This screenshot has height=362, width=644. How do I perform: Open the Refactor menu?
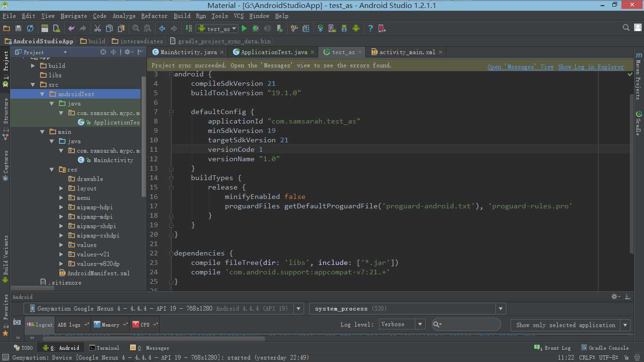pos(154,16)
